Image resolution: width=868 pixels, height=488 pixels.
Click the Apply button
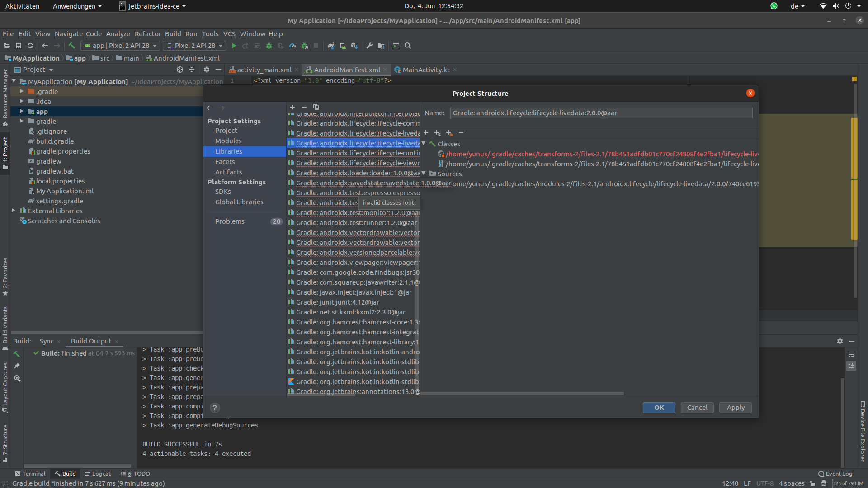[x=736, y=408]
